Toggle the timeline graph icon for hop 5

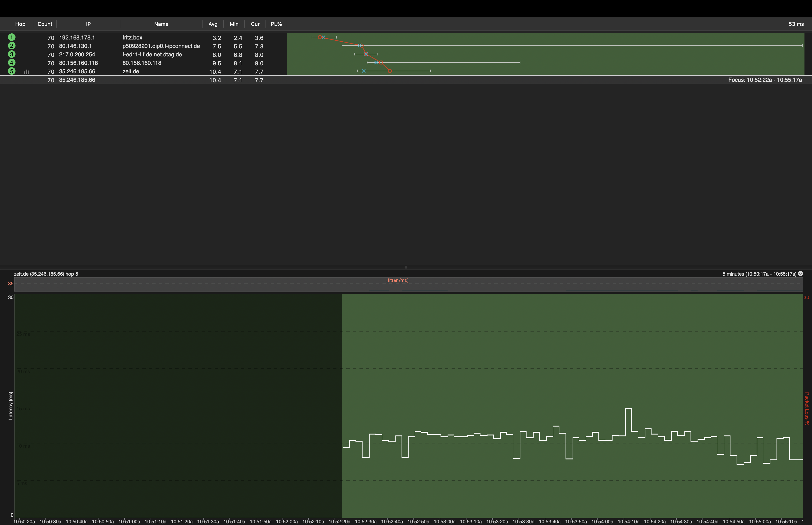tap(27, 72)
